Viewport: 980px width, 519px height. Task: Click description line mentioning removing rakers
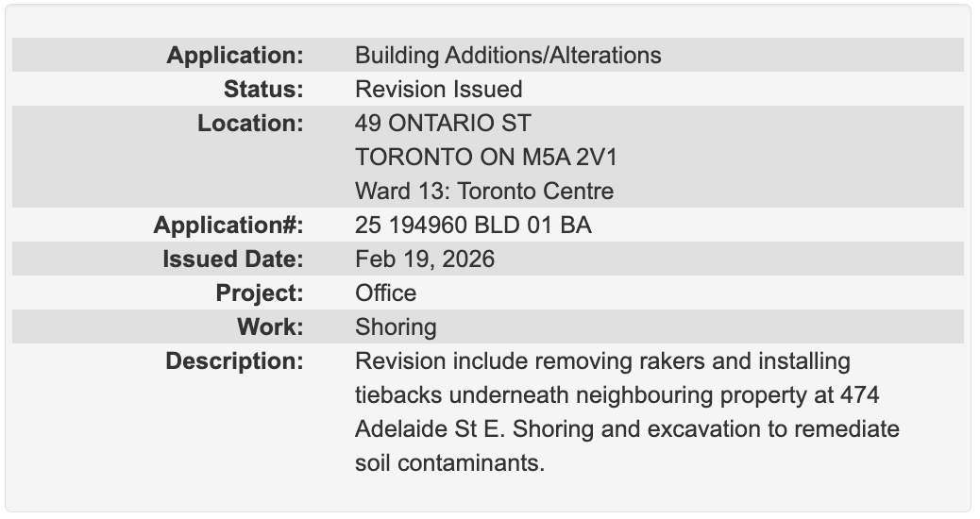tap(602, 361)
